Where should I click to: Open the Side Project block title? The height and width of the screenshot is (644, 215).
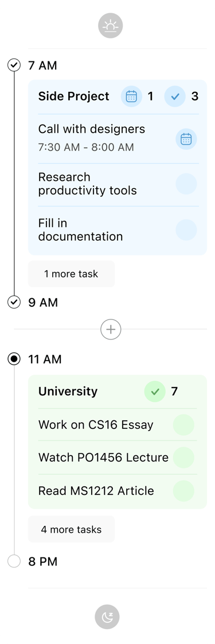click(x=74, y=96)
